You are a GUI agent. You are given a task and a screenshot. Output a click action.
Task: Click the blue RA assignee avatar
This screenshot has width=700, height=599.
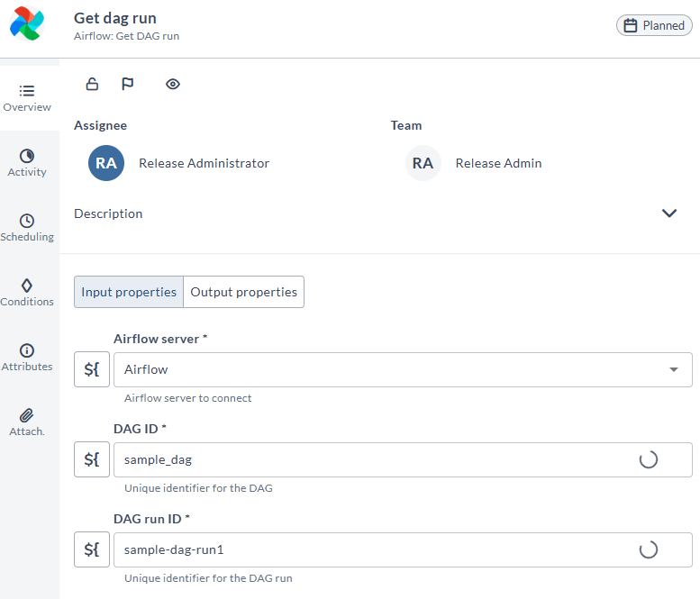coord(106,163)
